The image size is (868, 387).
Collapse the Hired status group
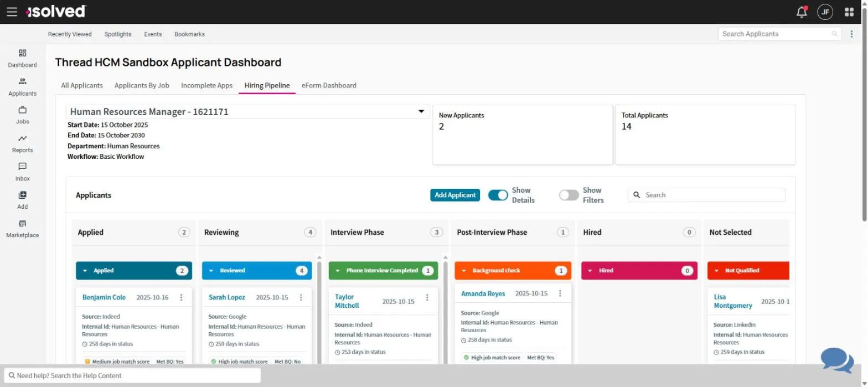click(590, 271)
